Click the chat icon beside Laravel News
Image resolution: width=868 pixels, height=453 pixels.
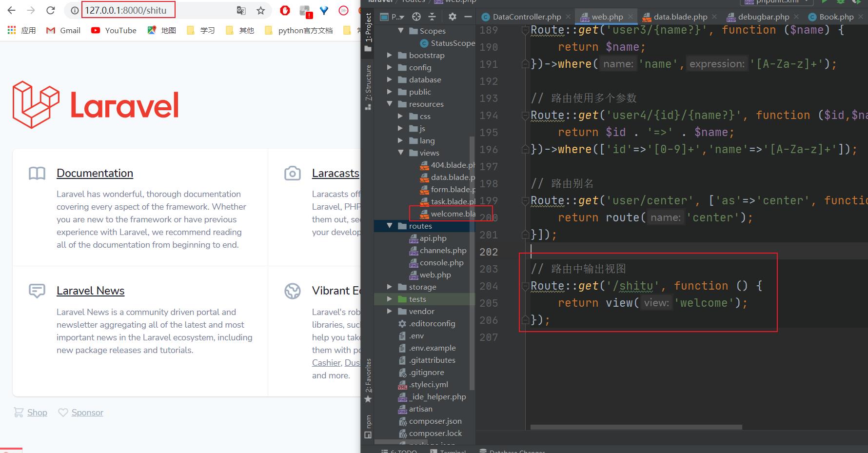(37, 291)
